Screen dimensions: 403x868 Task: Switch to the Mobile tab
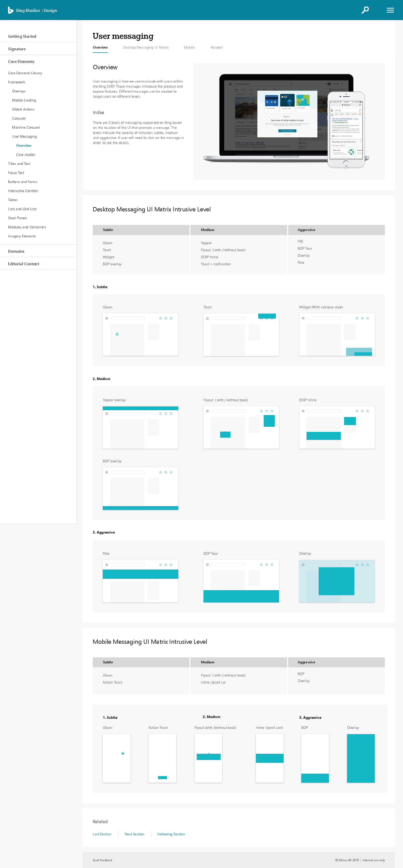(x=189, y=48)
